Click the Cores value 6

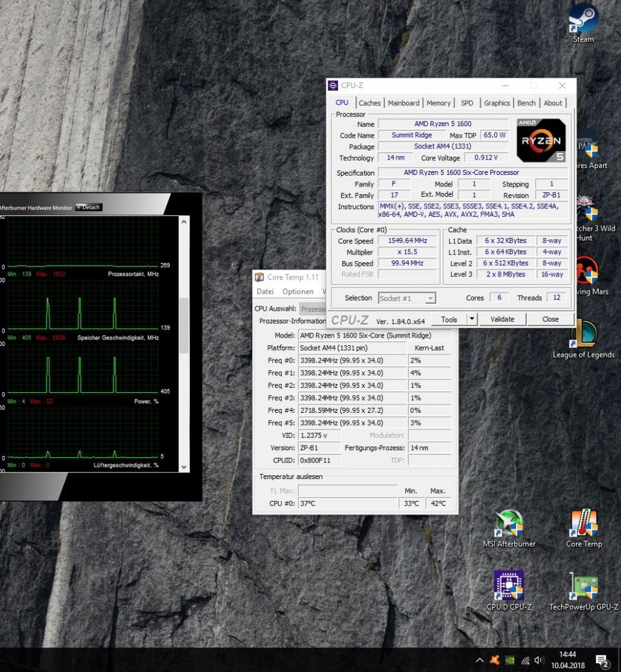[499, 298]
